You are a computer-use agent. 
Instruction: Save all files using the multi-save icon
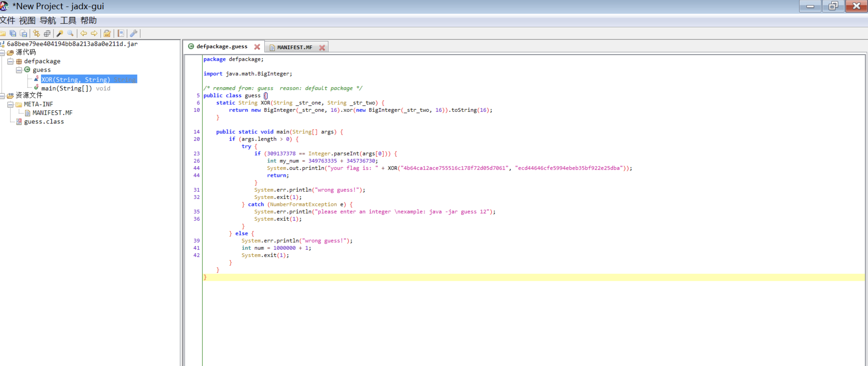pos(13,33)
